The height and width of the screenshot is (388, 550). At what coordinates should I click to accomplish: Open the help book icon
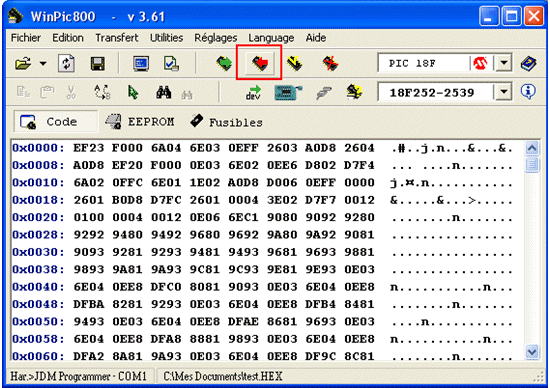click(529, 63)
